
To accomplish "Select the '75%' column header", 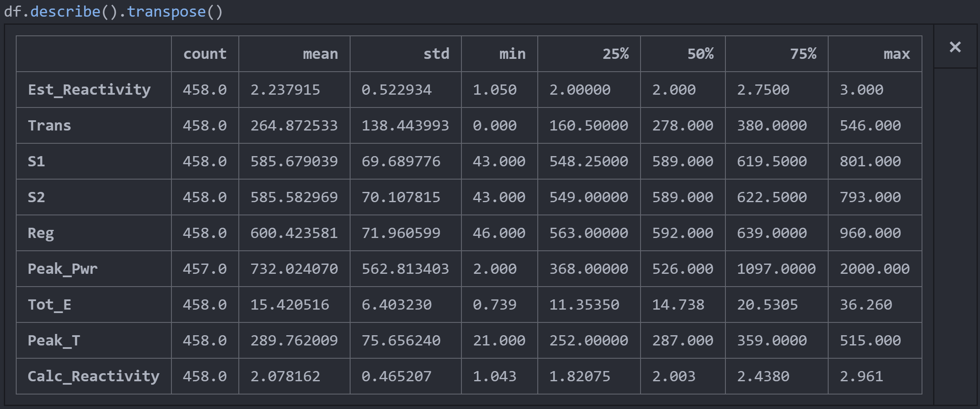I will [803, 54].
